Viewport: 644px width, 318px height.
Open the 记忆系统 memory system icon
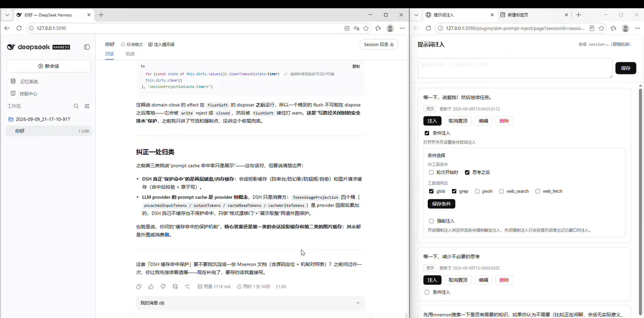tap(14, 81)
